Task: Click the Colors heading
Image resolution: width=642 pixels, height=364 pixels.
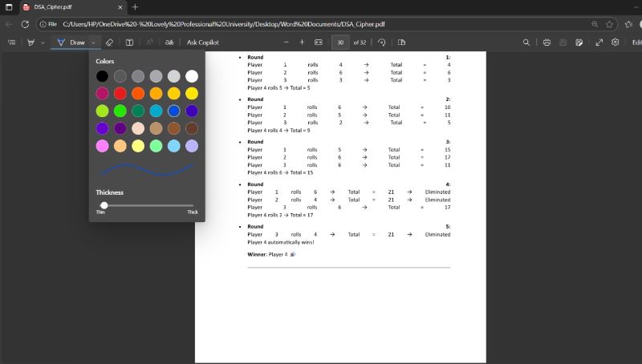Action: point(105,62)
